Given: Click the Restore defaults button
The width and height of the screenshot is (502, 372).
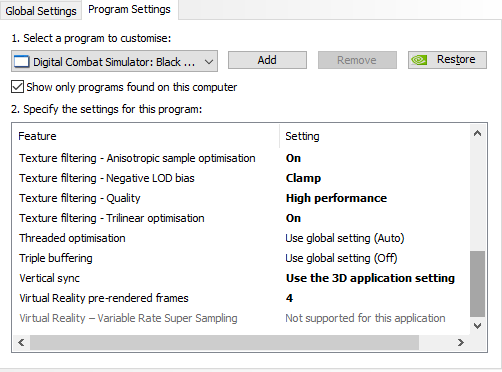Looking at the screenshot, I should 447,60.
